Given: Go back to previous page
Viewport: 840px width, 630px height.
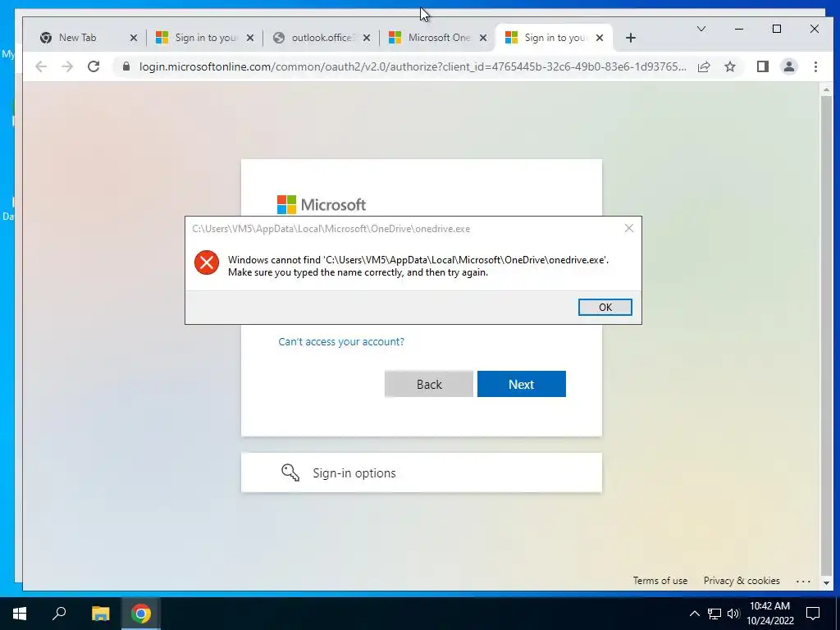Looking at the screenshot, I should tap(41, 66).
